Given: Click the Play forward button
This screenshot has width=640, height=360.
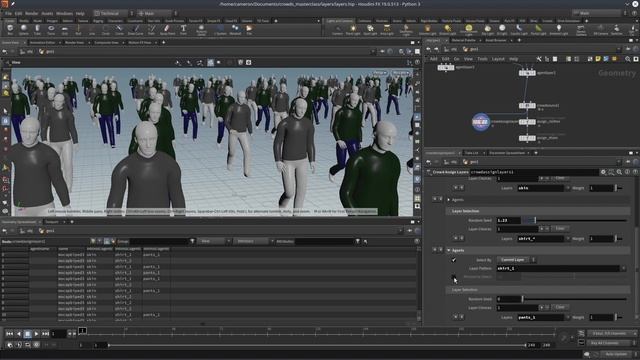Looking at the screenshot, I should tap(36, 334).
